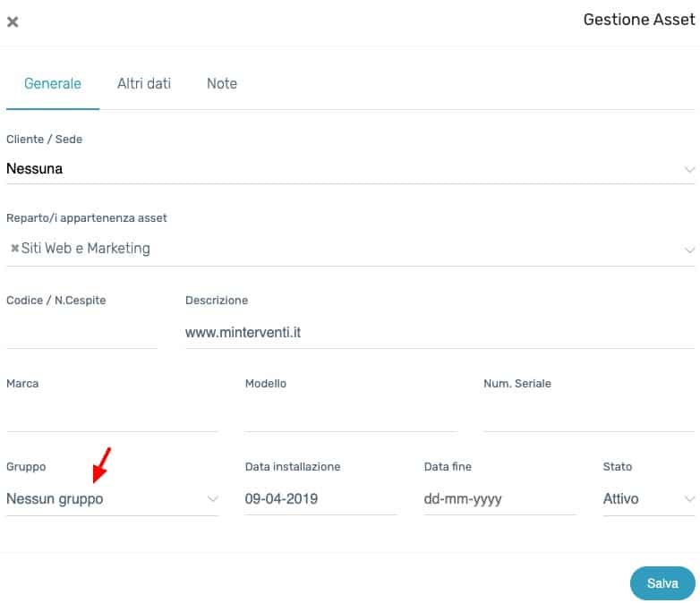
Task: Close the Gestione Asset dialog with X
Action: tap(13, 21)
